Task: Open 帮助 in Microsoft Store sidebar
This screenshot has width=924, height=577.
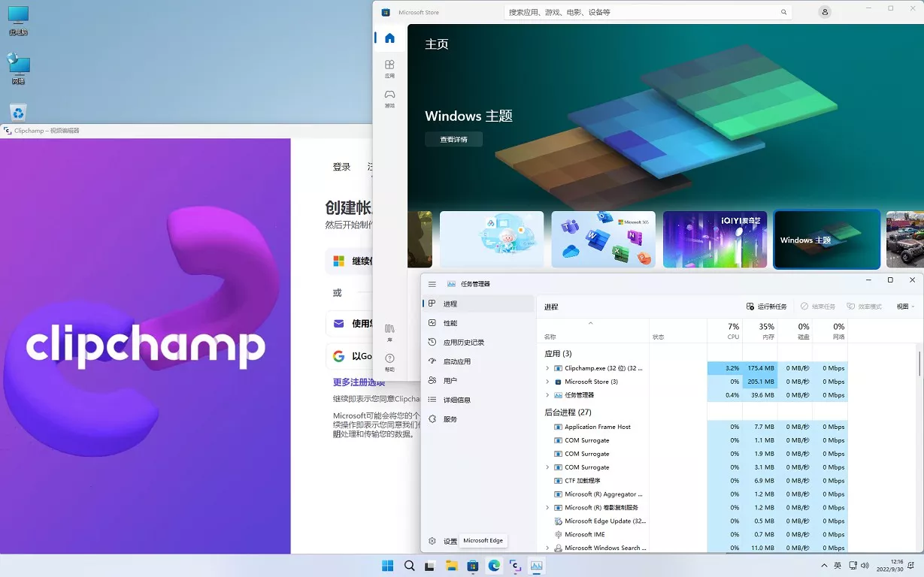Action: (x=389, y=362)
